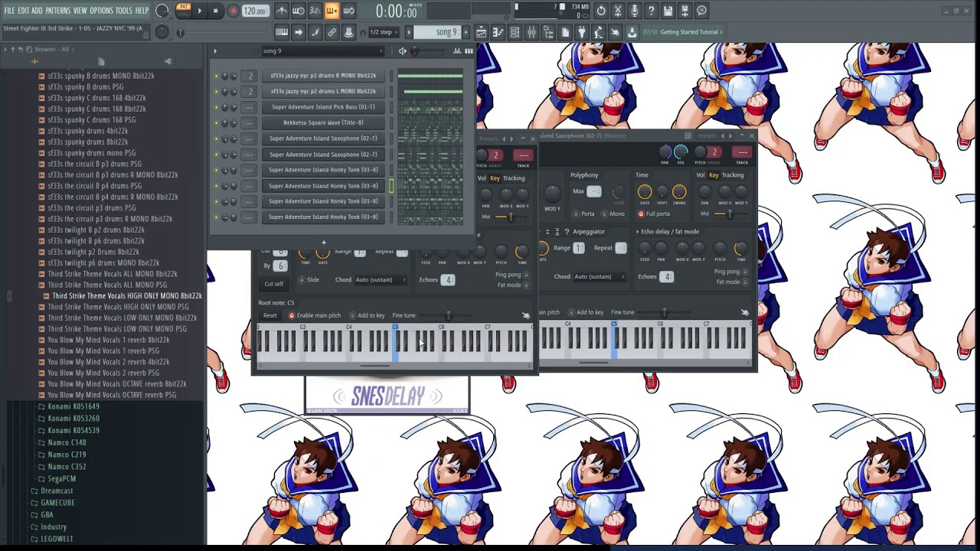The width and height of the screenshot is (980, 551).
Task: Click the Reset root note button
Action: pos(269,315)
